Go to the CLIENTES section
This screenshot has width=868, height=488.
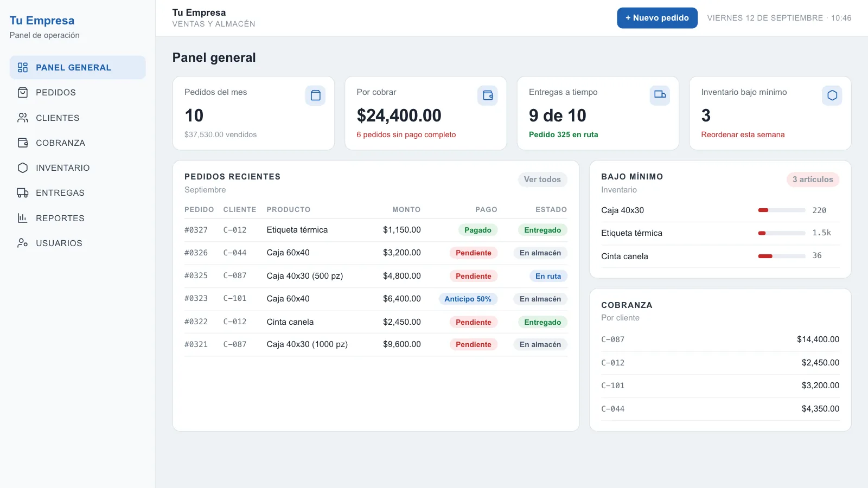(x=78, y=118)
